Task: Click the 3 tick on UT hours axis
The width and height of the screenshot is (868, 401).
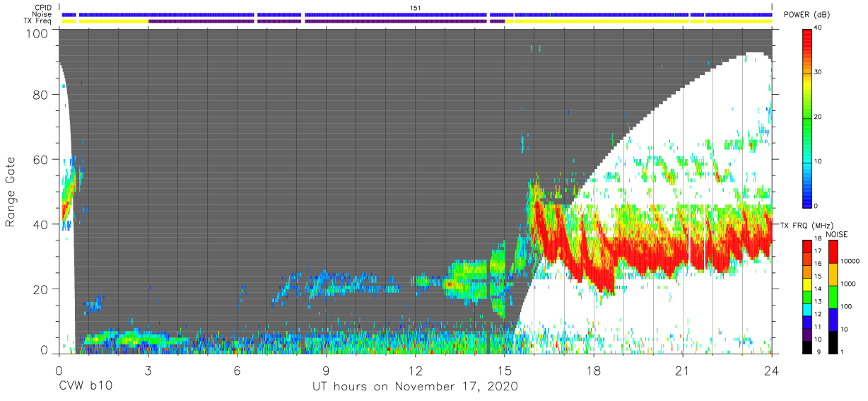Action: click(148, 370)
